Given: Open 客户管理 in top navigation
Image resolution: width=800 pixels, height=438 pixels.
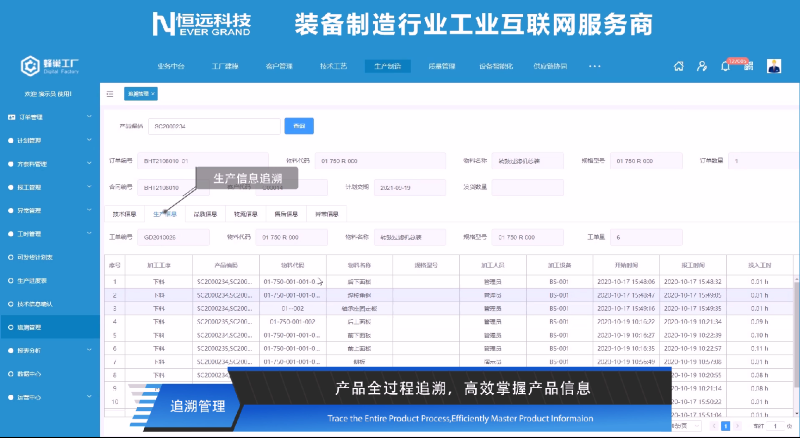Looking at the screenshot, I should point(279,66).
